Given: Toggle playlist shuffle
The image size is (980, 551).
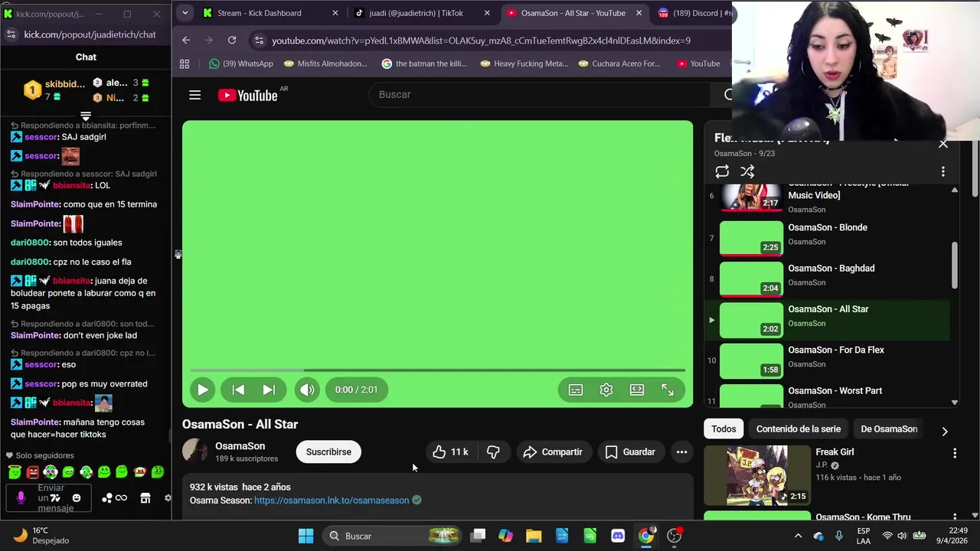Looking at the screenshot, I should click(x=747, y=172).
